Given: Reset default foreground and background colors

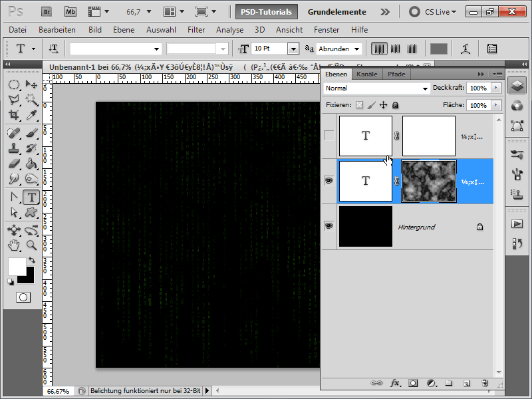Looking at the screenshot, I should (x=11, y=282).
